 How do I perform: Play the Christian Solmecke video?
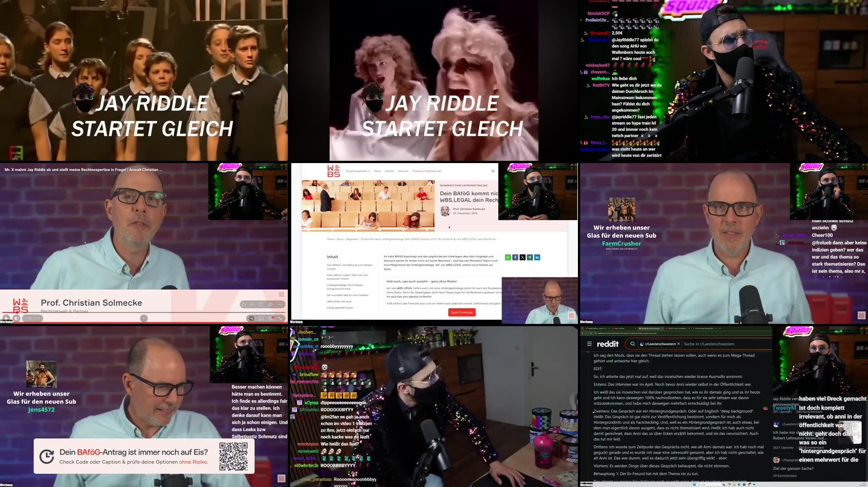(x=6, y=318)
